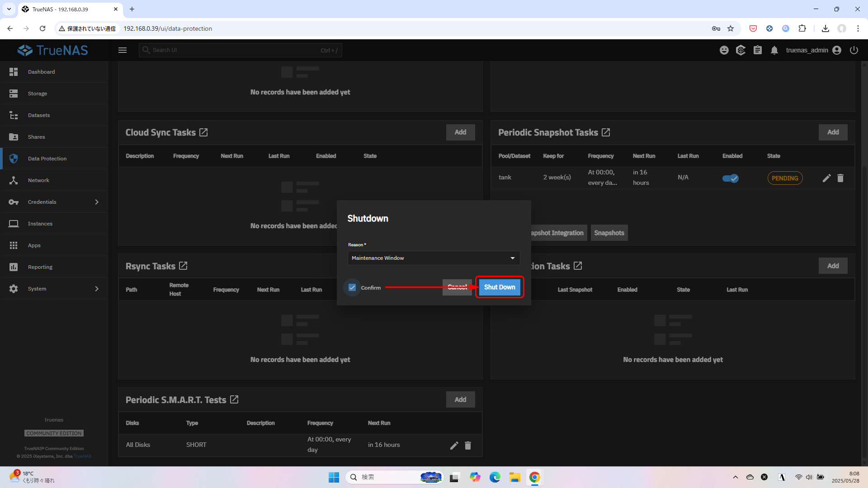Open Instances in sidebar
868x488 pixels.
(54, 224)
